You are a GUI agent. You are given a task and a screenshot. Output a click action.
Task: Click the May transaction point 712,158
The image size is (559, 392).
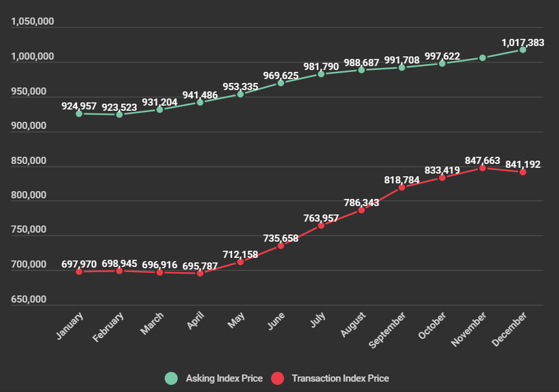click(x=241, y=262)
